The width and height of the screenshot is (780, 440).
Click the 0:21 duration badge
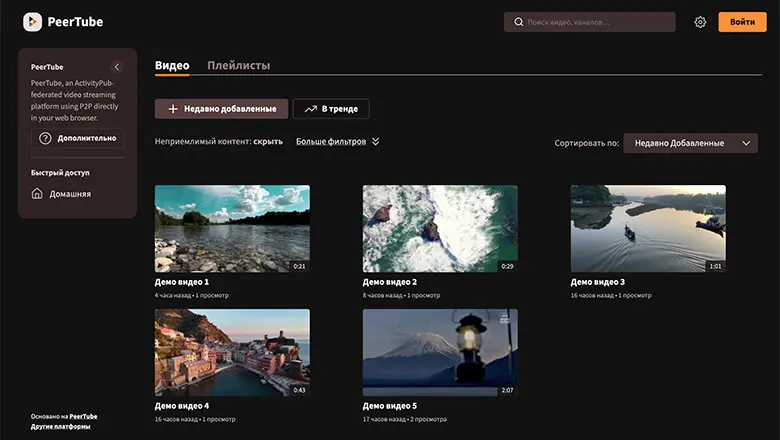click(299, 266)
